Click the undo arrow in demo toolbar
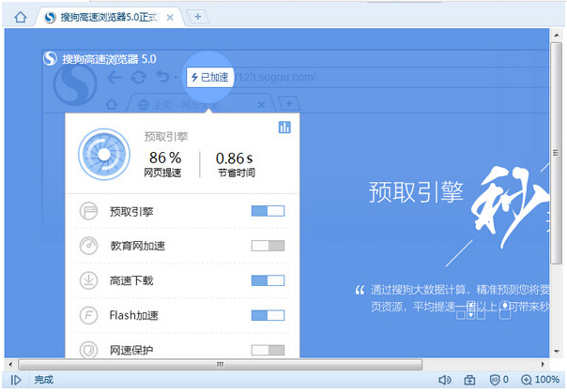567x392 pixels. (163, 77)
